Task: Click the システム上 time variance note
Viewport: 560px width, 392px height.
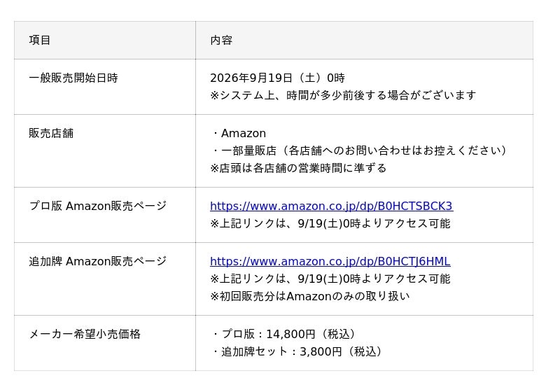Action: tap(343, 95)
